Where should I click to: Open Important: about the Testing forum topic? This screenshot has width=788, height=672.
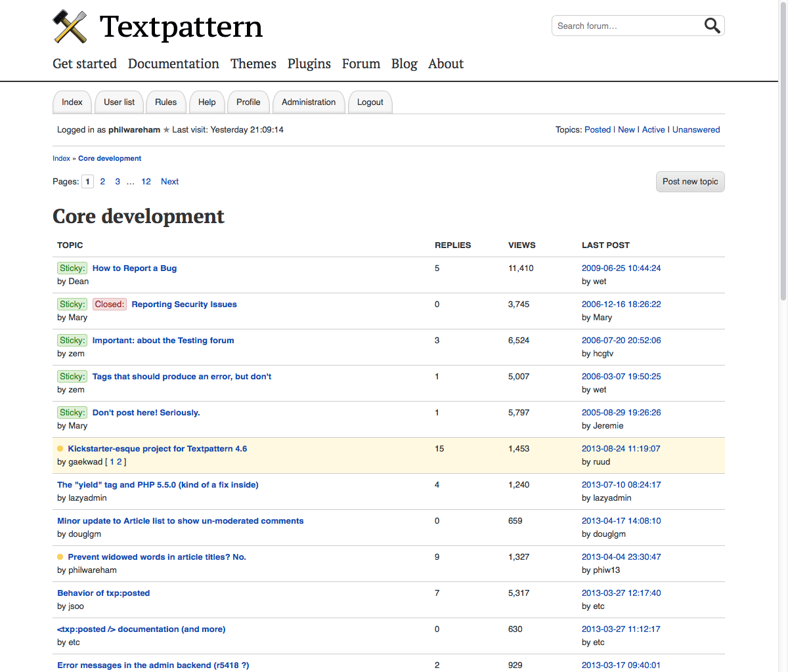click(163, 341)
